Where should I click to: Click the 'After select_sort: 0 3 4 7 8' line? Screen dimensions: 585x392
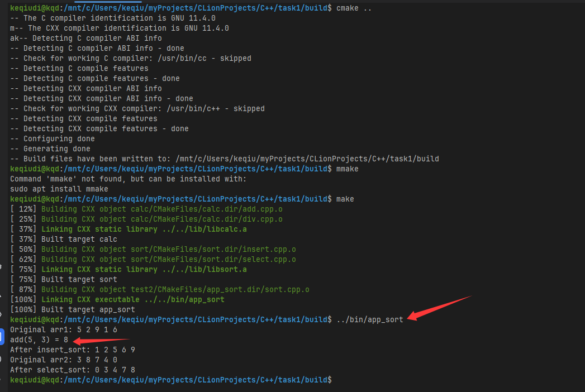(x=73, y=370)
